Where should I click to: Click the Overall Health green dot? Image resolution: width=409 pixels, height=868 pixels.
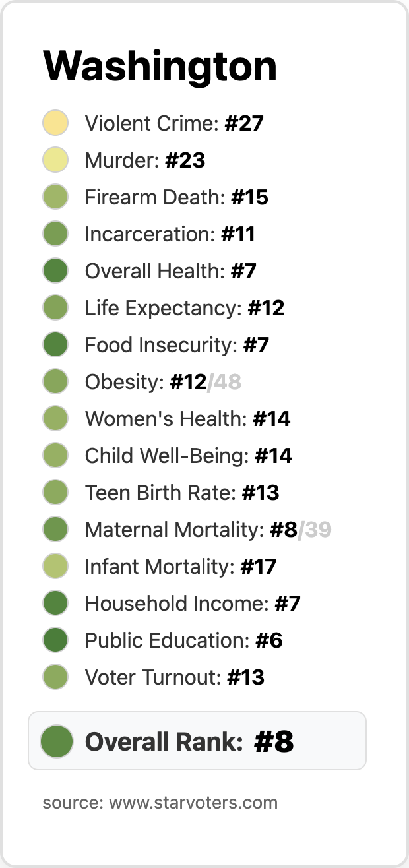(x=55, y=271)
